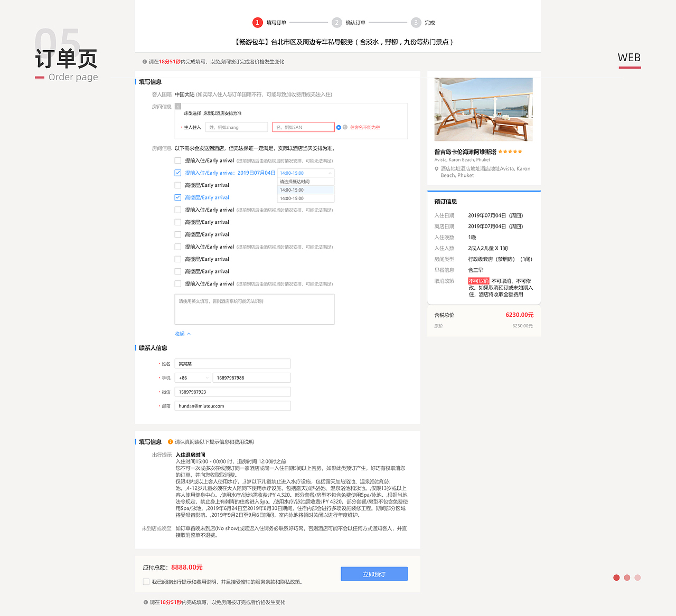Click 确认订单 step label
The height and width of the screenshot is (616, 676).
click(355, 23)
